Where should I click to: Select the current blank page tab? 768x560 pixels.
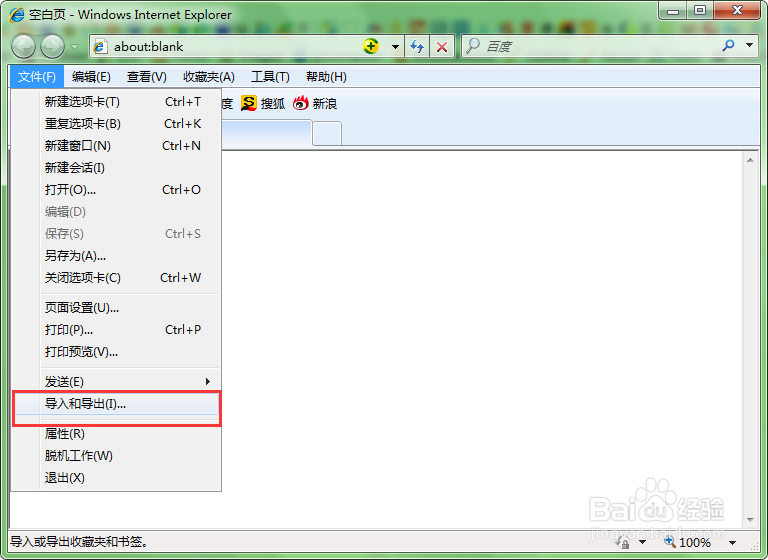tap(266, 133)
